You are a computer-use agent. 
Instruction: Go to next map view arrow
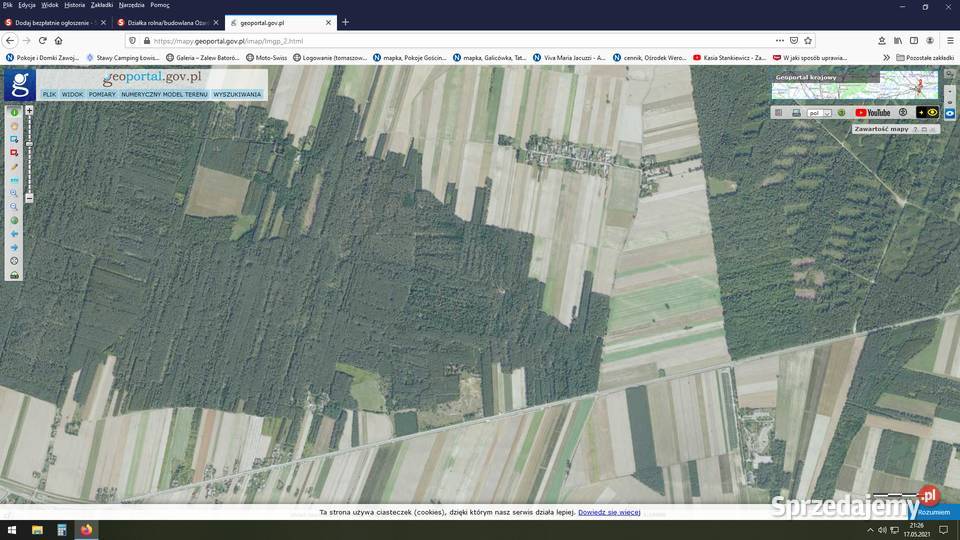[x=14, y=247]
